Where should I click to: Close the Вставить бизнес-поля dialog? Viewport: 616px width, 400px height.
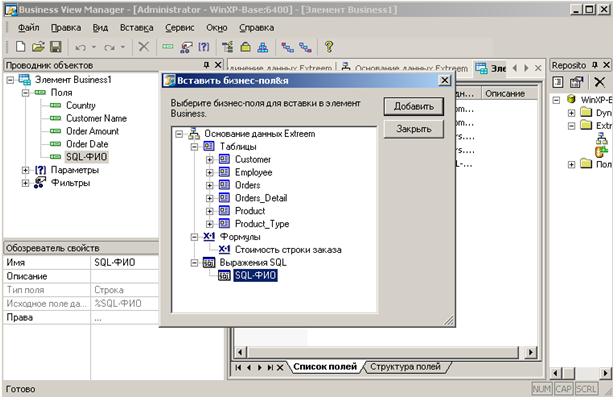[x=444, y=80]
